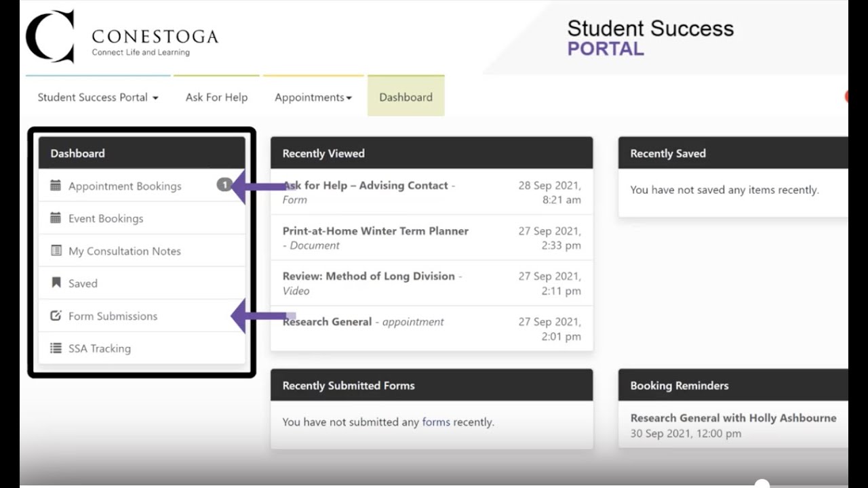
Task: Click the Saved bookmark icon
Action: pyautogui.click(x=56, y=283)
